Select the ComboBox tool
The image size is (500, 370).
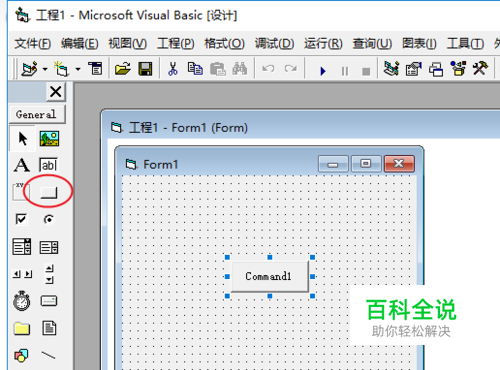click(x=22, y=247)
